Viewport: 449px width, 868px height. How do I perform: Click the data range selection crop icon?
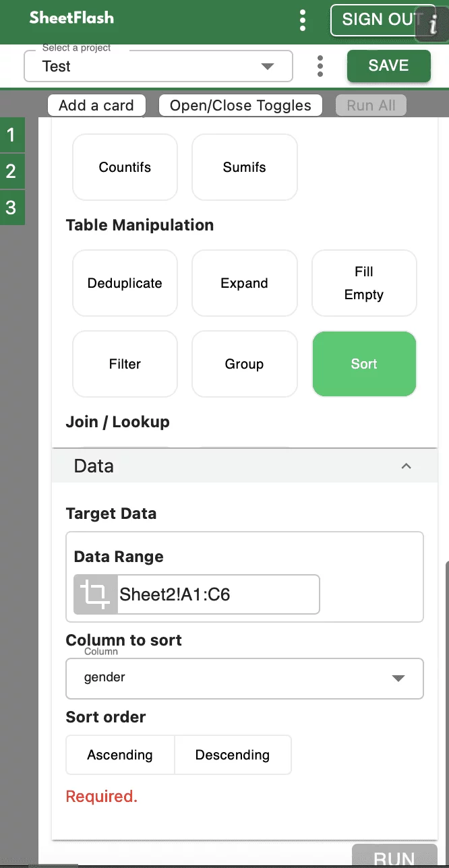(x=95, y=594)
